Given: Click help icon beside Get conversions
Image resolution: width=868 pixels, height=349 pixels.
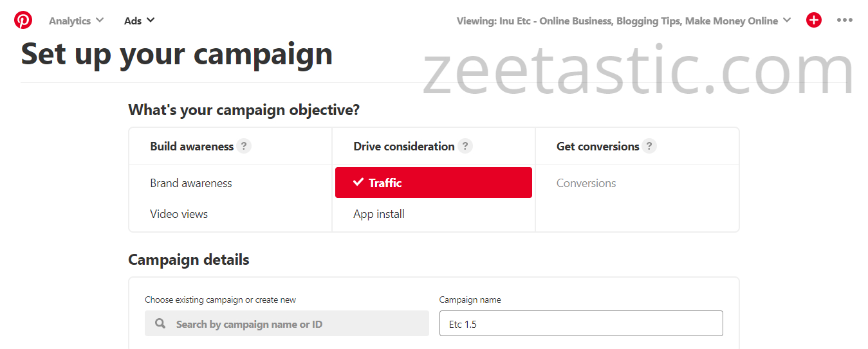Looking at the screenshot, I should [x=649, y=147].
